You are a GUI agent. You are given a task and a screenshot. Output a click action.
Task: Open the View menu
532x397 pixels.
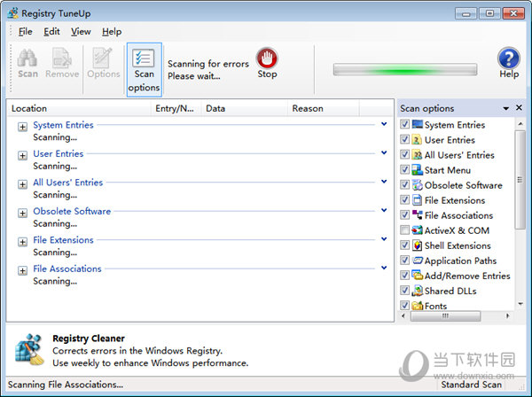81,32
